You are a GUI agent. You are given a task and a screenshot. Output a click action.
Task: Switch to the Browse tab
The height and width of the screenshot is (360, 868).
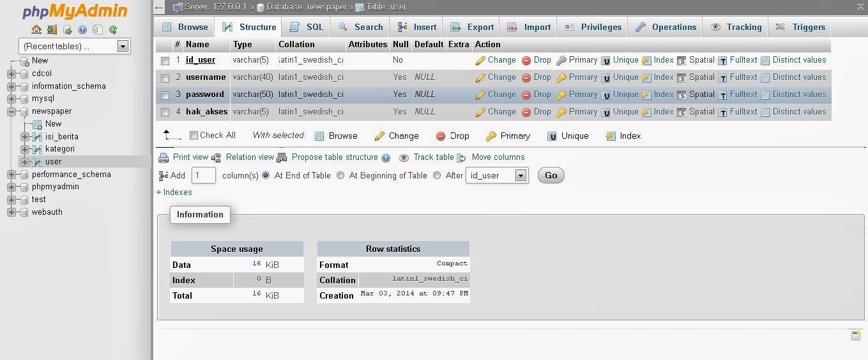185,27
